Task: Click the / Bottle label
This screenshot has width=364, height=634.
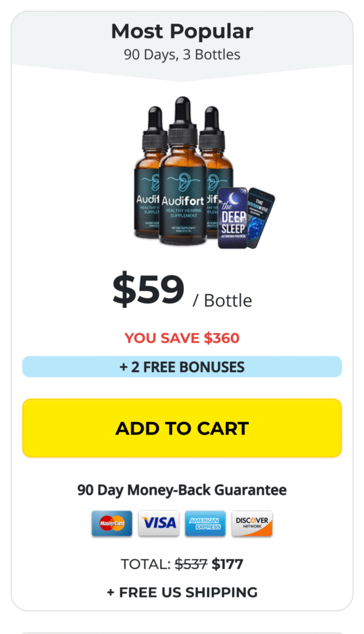Action: [222, 300]
